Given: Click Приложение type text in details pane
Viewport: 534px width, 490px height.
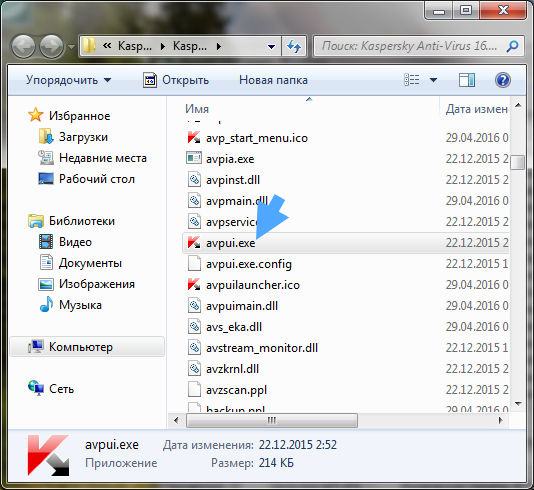Looking at the screenshot, I should tap(121, 463).
